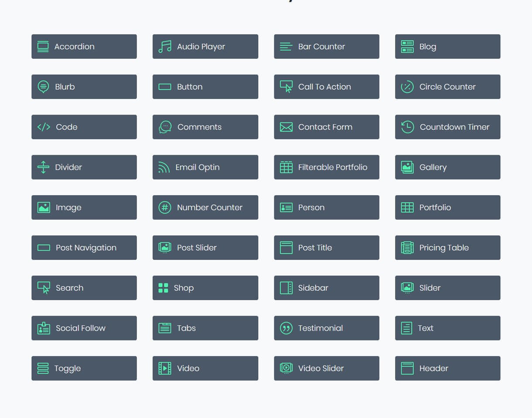Image resolution: width=532 pixels, height=418 pixels.
Task: Click the Number Counter label text
Action: tap(210, 207)
